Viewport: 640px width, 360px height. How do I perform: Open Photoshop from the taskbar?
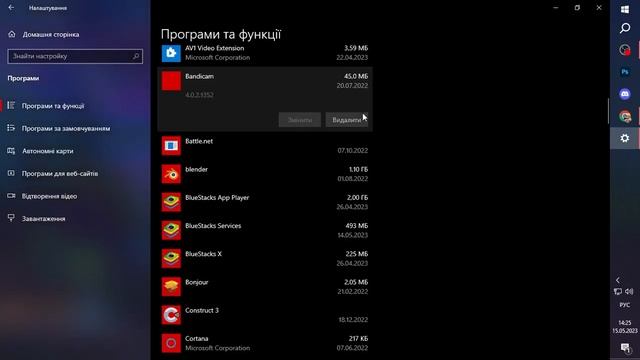(624, 72)
